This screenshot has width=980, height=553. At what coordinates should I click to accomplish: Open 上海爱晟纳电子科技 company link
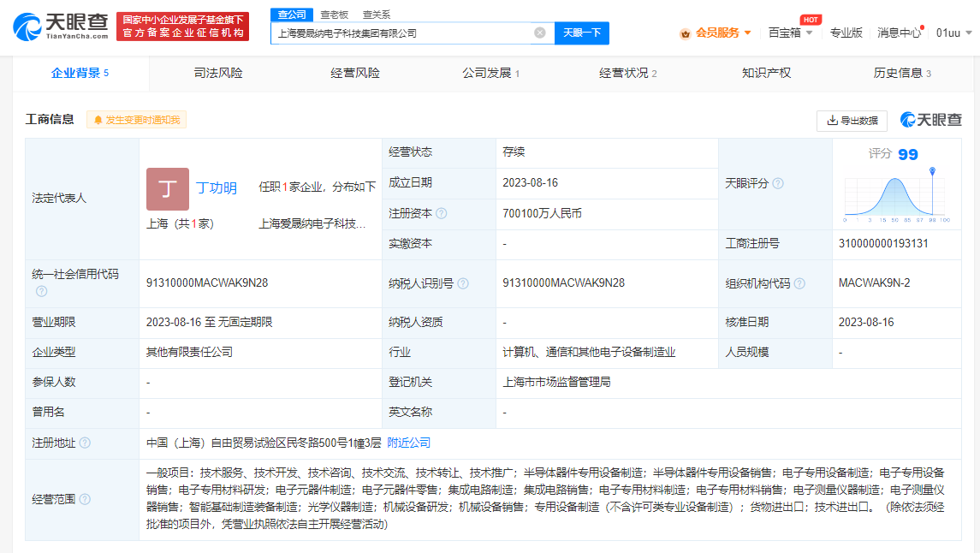(312, 223)
